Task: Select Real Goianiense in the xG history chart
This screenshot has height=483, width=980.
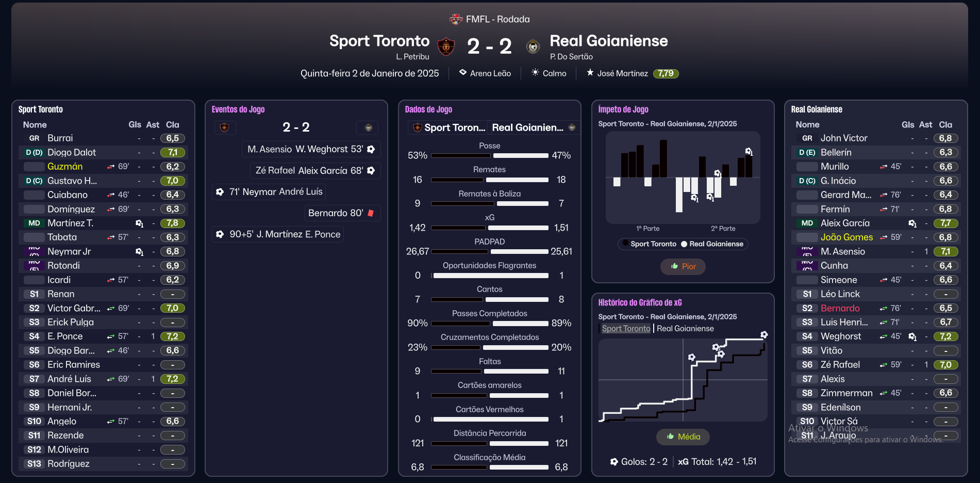Action: 685,329
